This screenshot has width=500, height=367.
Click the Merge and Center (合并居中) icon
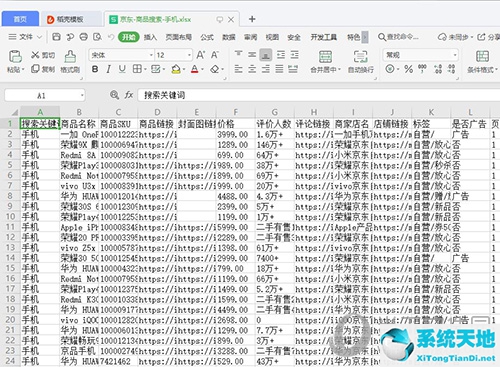tap(325, 57)
